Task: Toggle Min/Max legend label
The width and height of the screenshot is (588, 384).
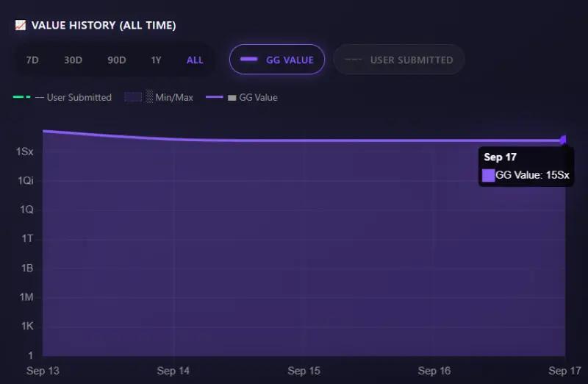Action: pos(174,97)
